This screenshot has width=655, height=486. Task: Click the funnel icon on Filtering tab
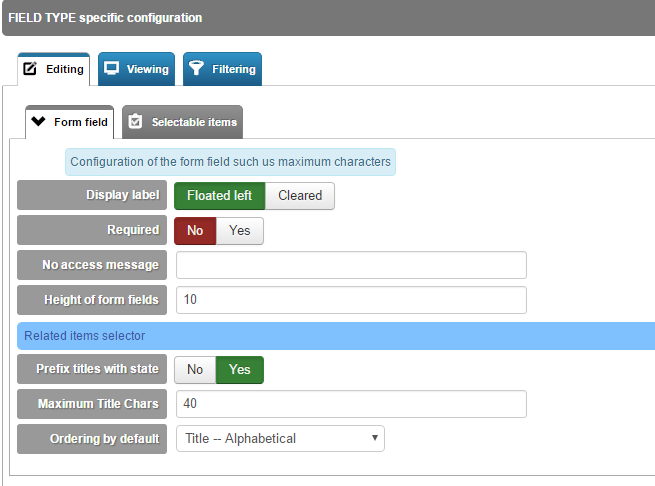coord(196,68)
